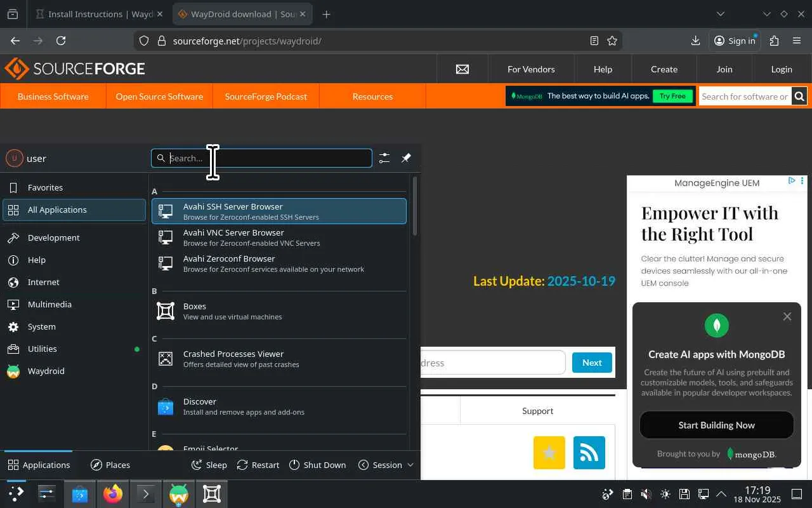
Task: Toggle the pin to keep launcher open
Action: pyautogui.click(x=406, y=158)
